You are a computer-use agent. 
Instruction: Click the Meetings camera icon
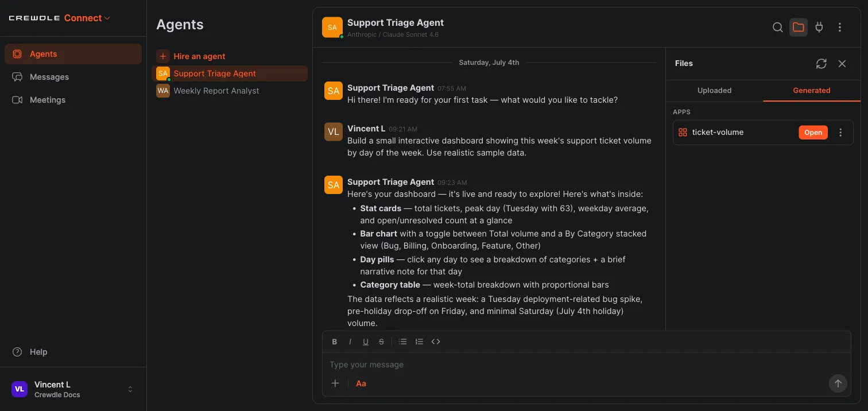[17, 100]
